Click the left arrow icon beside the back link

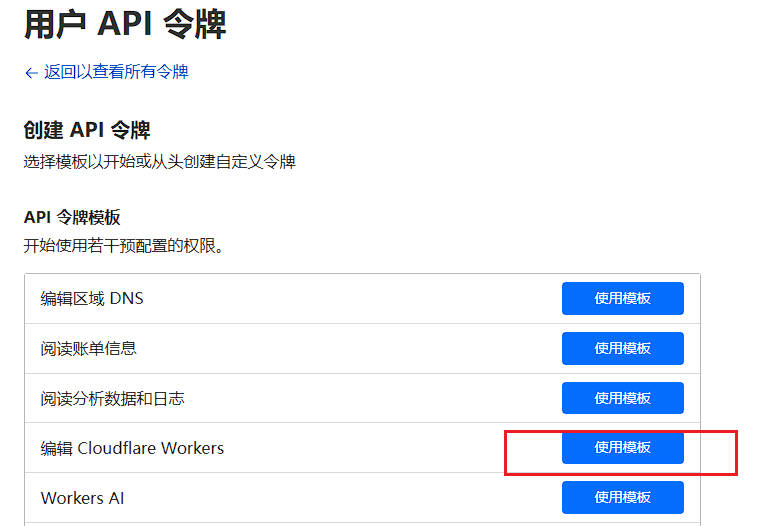click(x=31, y=73)
